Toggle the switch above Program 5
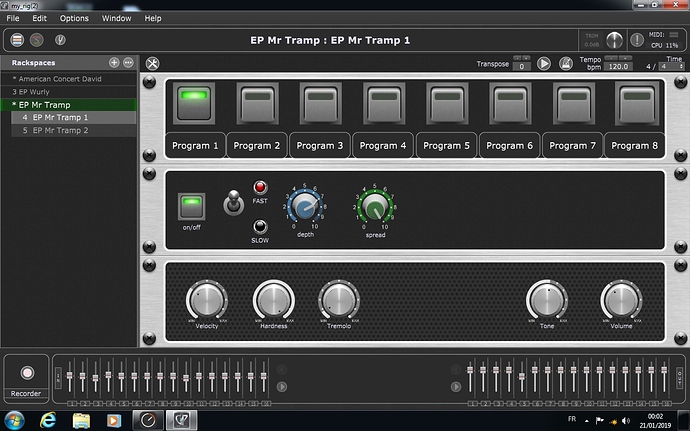690x431 pixels. (447, 103)
